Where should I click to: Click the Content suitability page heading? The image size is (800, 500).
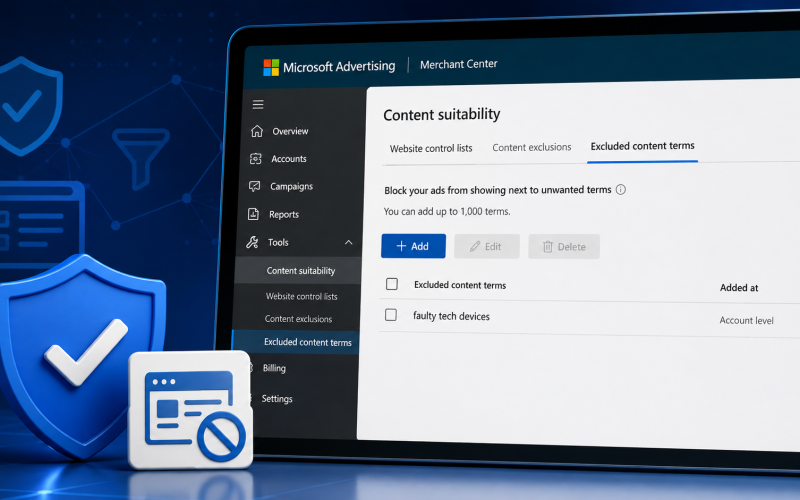click(x=441, y=114)
